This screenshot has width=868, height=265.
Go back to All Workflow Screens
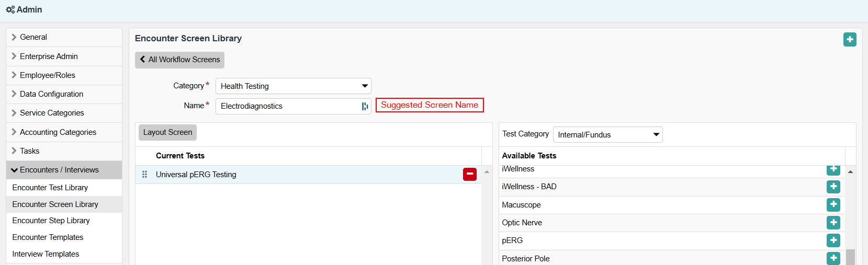(x=179, y=60)
